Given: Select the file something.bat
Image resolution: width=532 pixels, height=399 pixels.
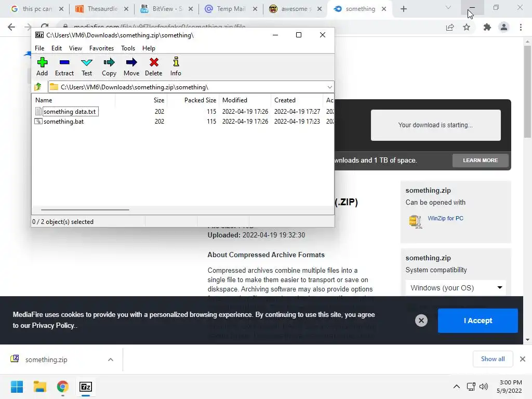Looking at the screenshot, I should (x=63, y=122).
